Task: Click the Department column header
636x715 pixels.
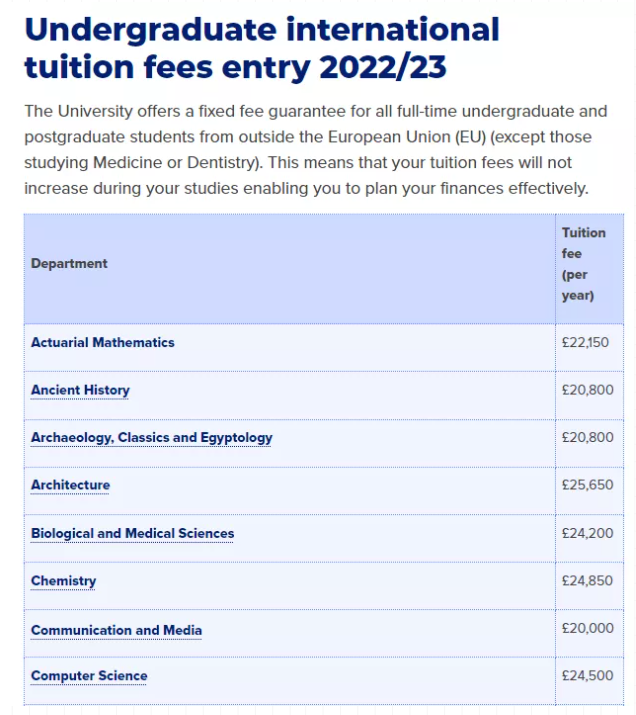Action: point(69,263)
